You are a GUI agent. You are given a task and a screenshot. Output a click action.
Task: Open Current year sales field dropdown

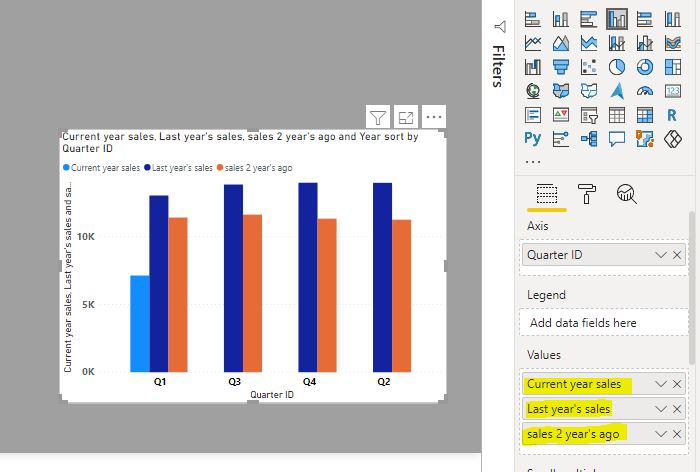661,384
